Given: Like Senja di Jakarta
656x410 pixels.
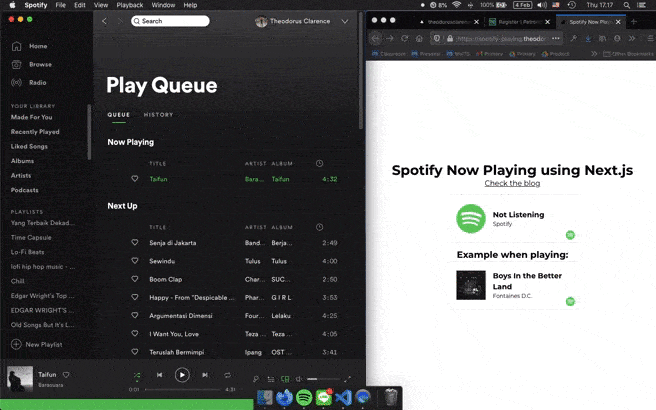Looking at the screenshot, I should coord(135,242).
